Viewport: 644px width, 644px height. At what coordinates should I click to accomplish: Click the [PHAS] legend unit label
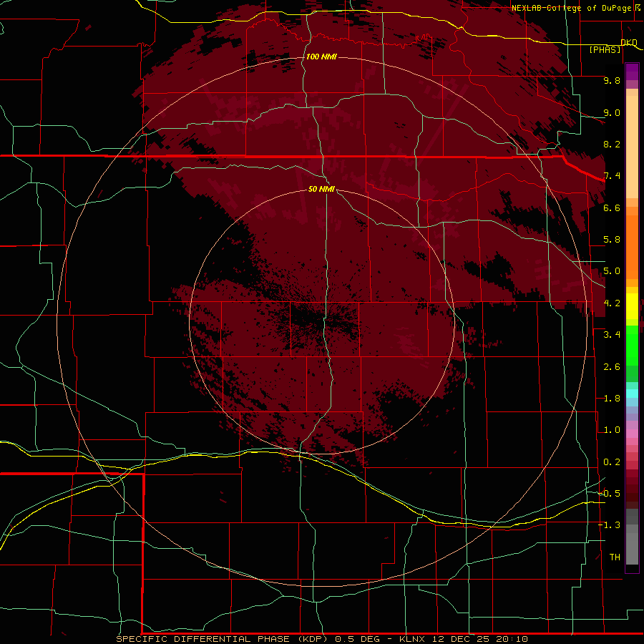coord(605,49)
